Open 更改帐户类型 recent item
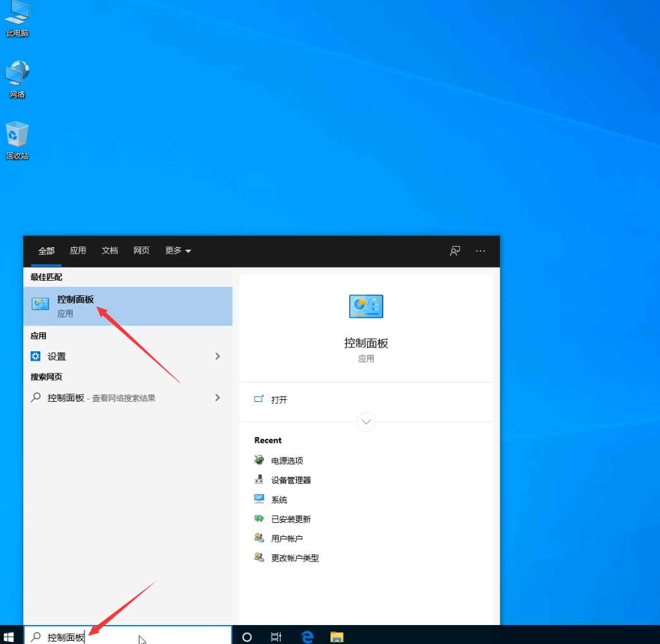This screenshot has height=644, width=660. pos(287,558)
